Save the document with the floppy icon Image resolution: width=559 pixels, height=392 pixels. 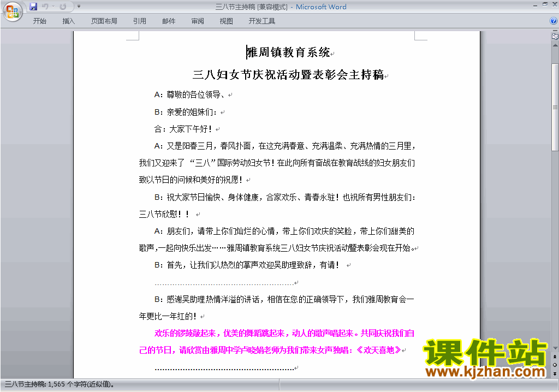pos(33,7)
